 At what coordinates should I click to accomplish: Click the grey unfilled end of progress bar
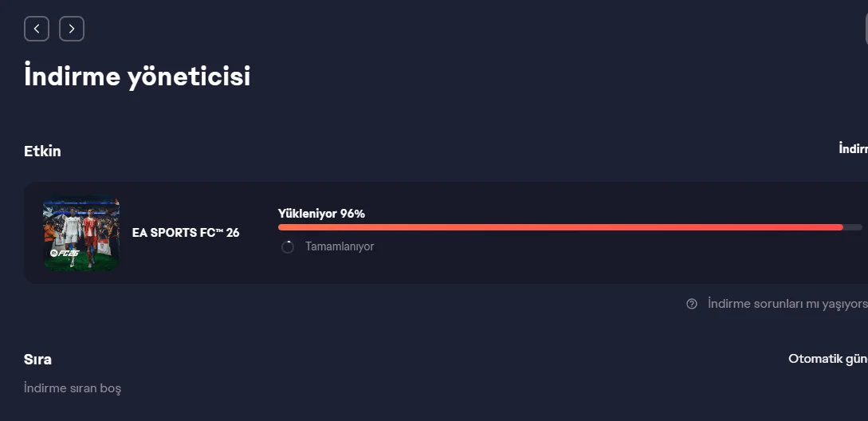tap(852, 227)
